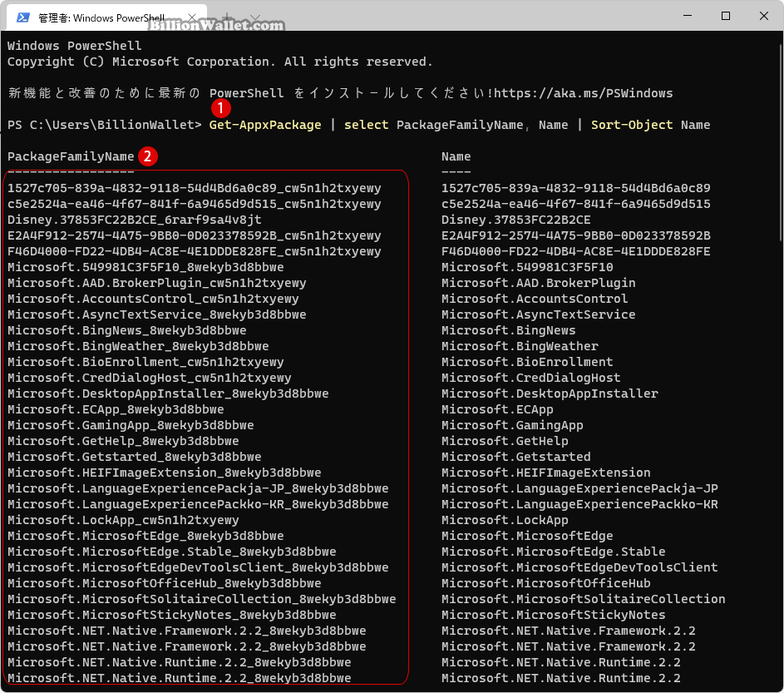Viewport: 784px width, 693px height.
Task: Click Microsoft.HEIFImageExtension in the Name column
Action: coord(546,473)
